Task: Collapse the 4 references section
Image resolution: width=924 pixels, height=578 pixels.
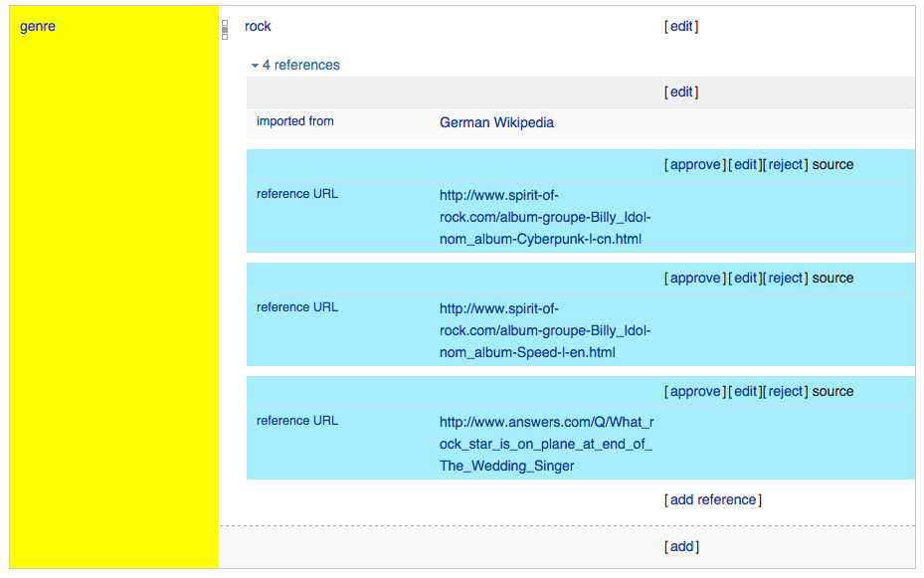Action: point(295,66)
